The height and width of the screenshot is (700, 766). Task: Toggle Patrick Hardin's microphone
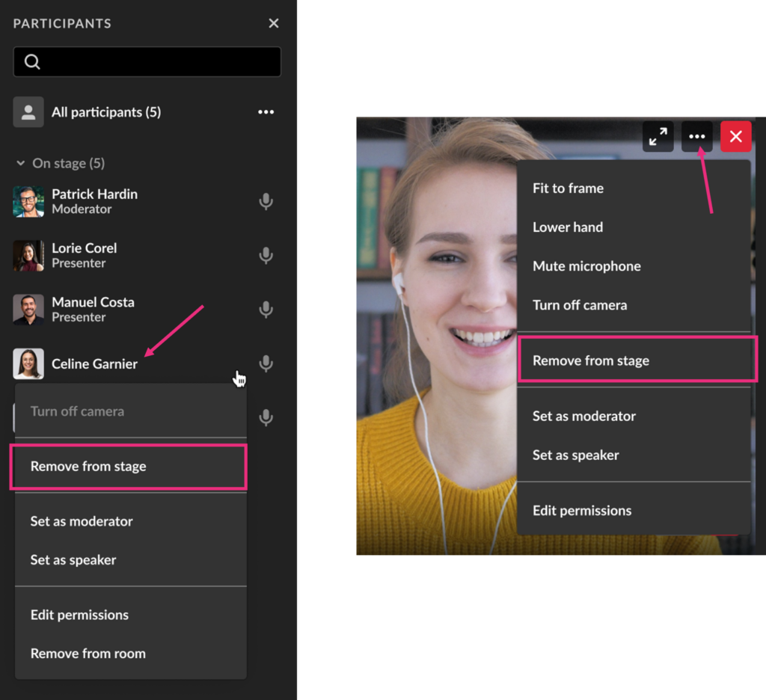(266, 202)
